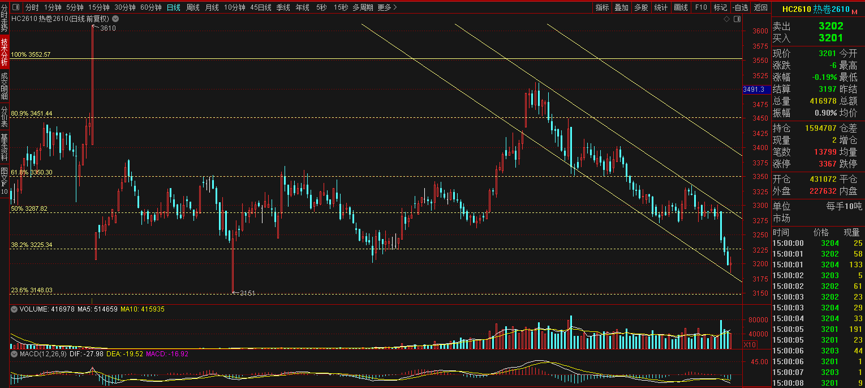Select the 5秒 period
Viewport: 865px width, 388px height.
point(321,8)
